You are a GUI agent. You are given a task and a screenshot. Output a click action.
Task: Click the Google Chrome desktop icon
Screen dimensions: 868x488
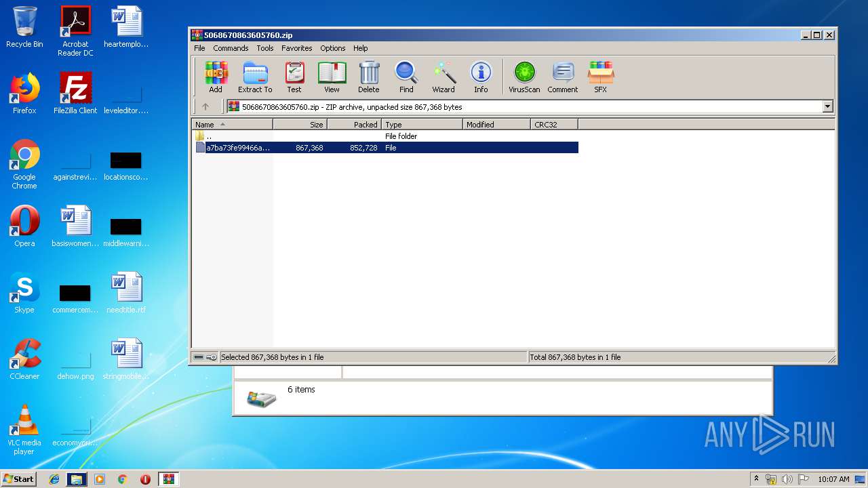click(x=24, y=164)
